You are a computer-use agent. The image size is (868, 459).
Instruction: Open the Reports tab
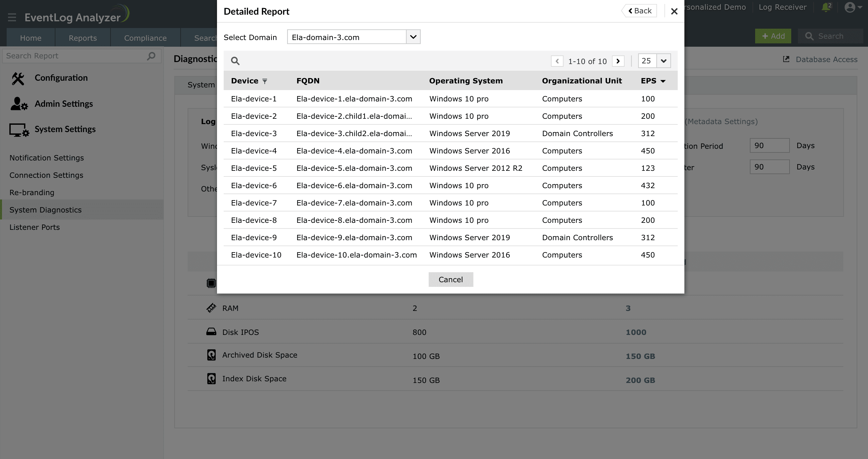(82, 38)
